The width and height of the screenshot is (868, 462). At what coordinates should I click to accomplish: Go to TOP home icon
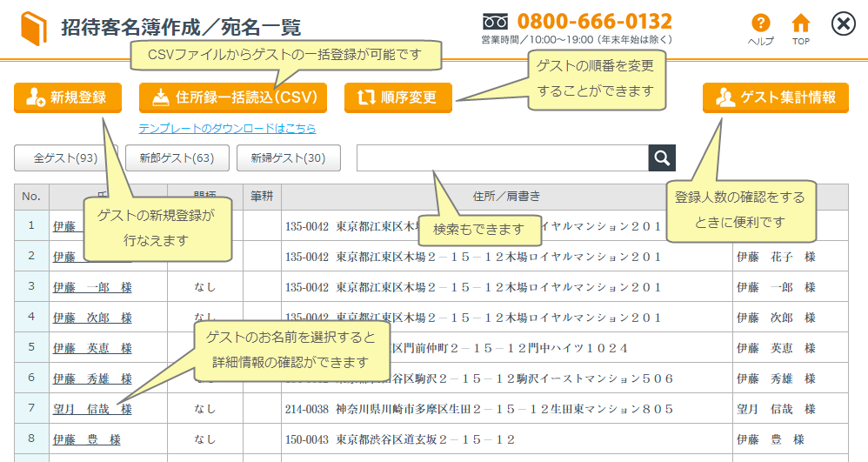tap(800, 24)
